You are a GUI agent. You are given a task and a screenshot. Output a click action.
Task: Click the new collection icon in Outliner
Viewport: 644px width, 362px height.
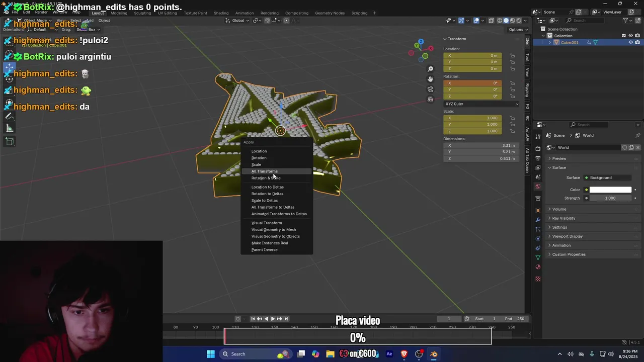pos(637,21)
